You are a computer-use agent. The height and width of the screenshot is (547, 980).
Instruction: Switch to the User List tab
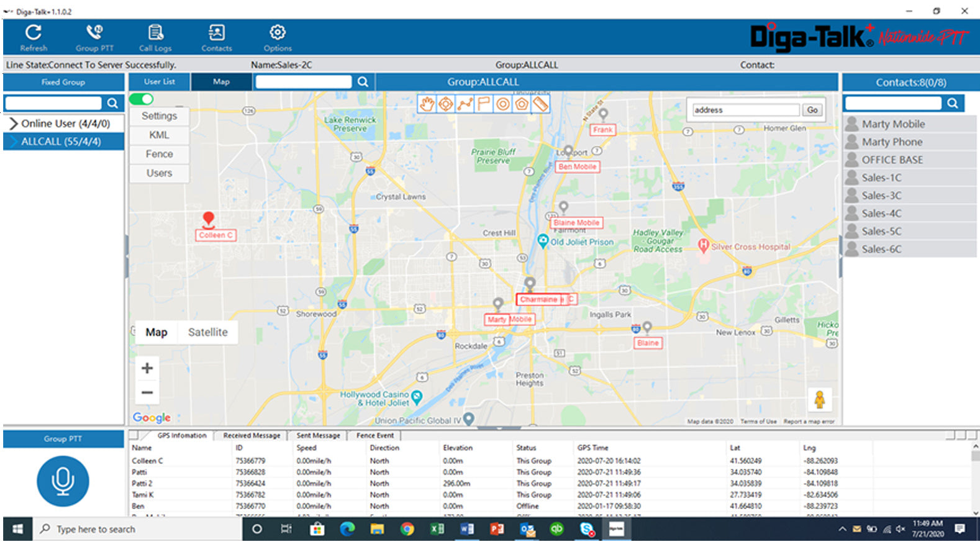click(159, 82)
